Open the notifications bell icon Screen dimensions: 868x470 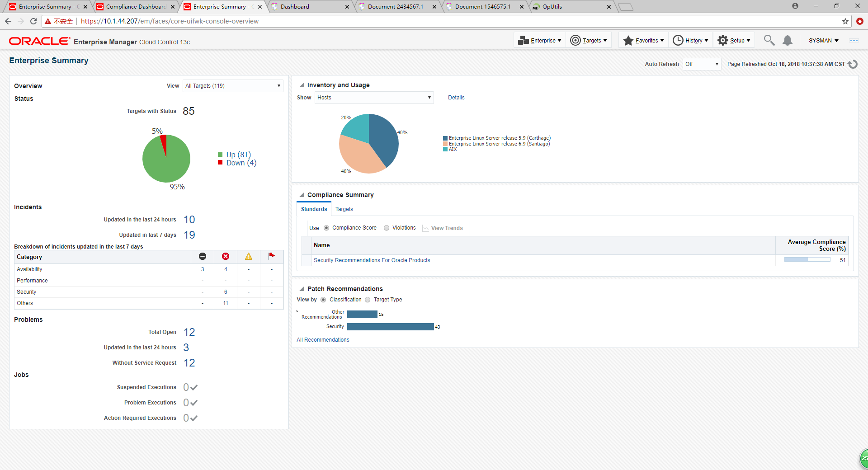pyautogui.click(x=787, y=40)
